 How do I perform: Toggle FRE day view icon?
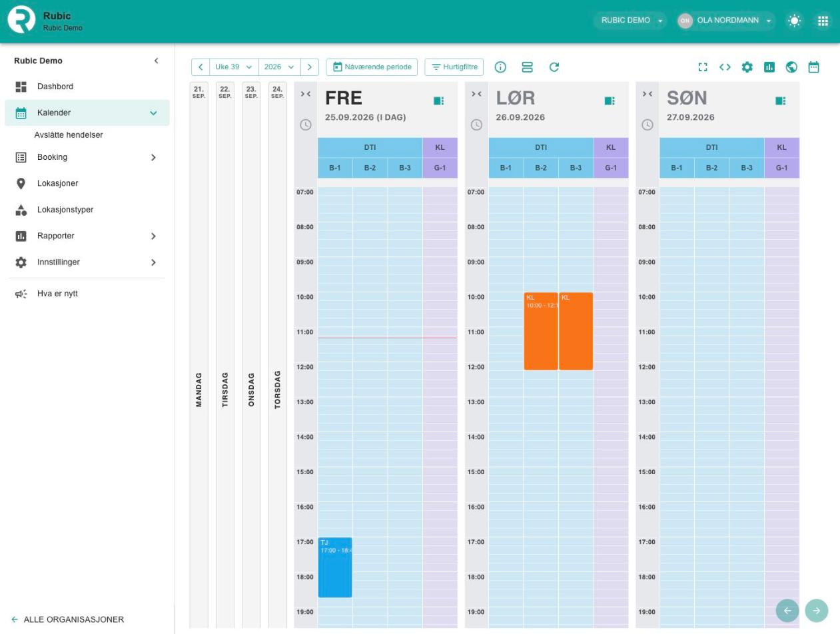click(x=439, y=101)
